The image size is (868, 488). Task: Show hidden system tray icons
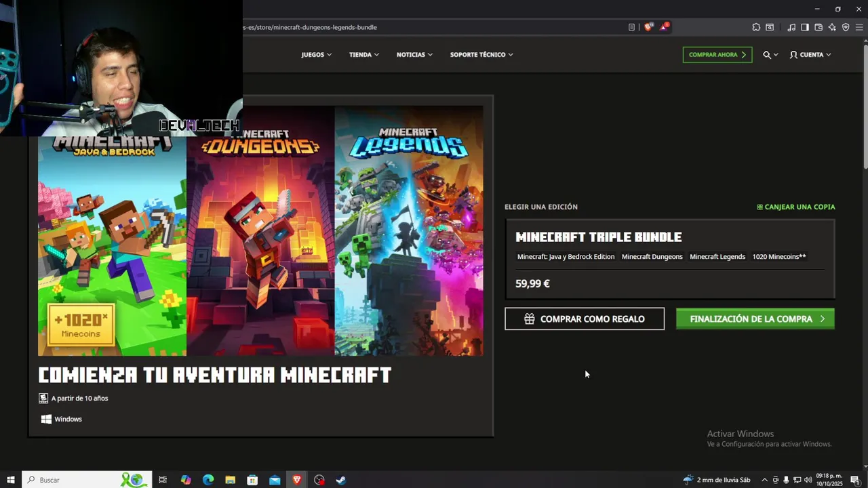[x=765, y=480]
